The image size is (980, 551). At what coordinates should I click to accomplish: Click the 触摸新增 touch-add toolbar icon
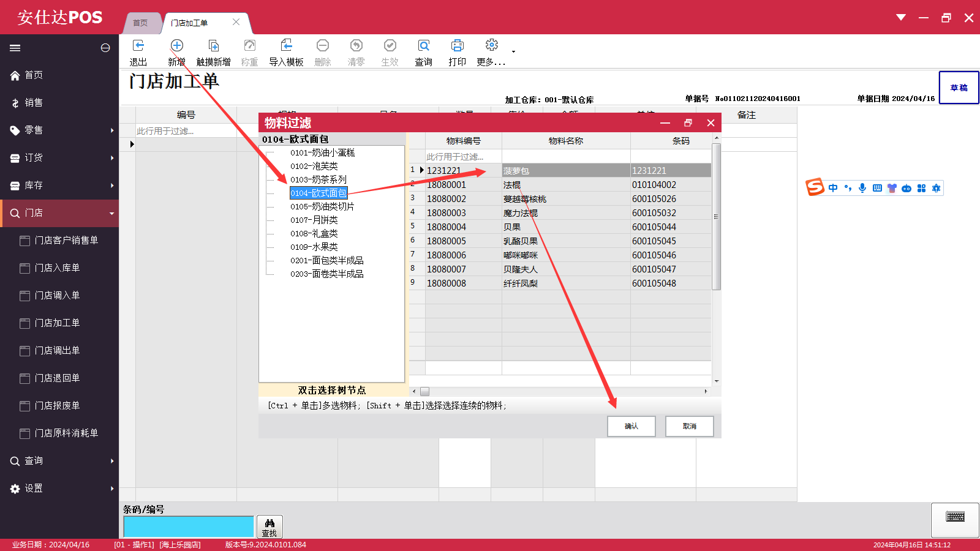(x=214, y=46)
